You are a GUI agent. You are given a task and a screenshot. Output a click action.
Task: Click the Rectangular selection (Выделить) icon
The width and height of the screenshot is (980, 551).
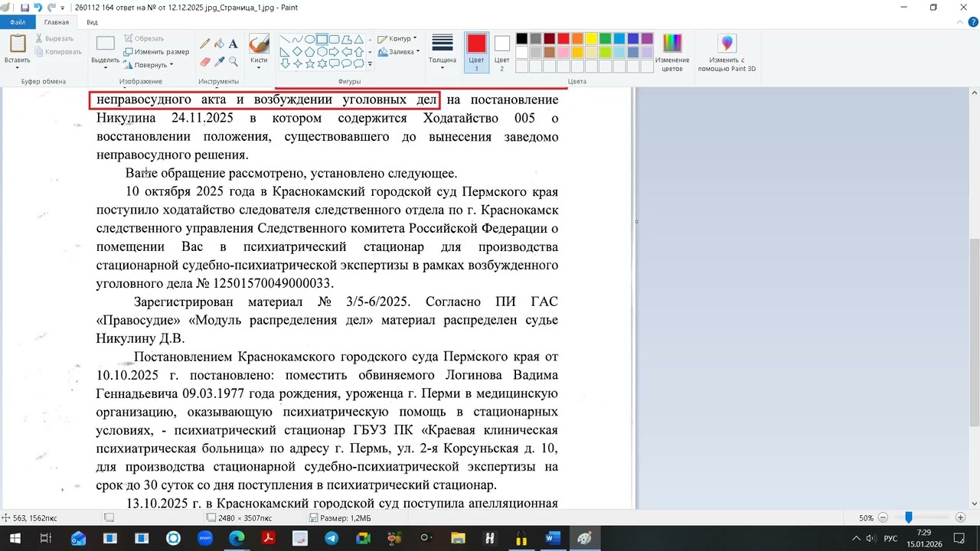(105, 44)
